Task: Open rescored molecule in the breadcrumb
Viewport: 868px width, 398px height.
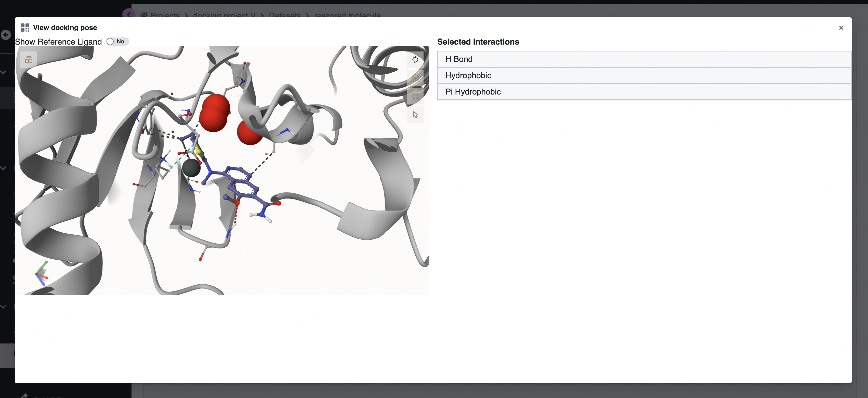Action: pos(347,16)
